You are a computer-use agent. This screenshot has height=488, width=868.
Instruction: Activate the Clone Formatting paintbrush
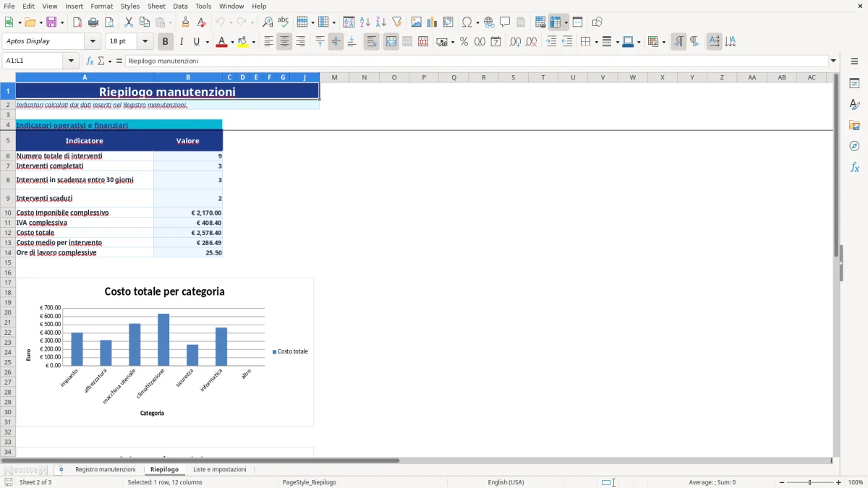point(185,22)
